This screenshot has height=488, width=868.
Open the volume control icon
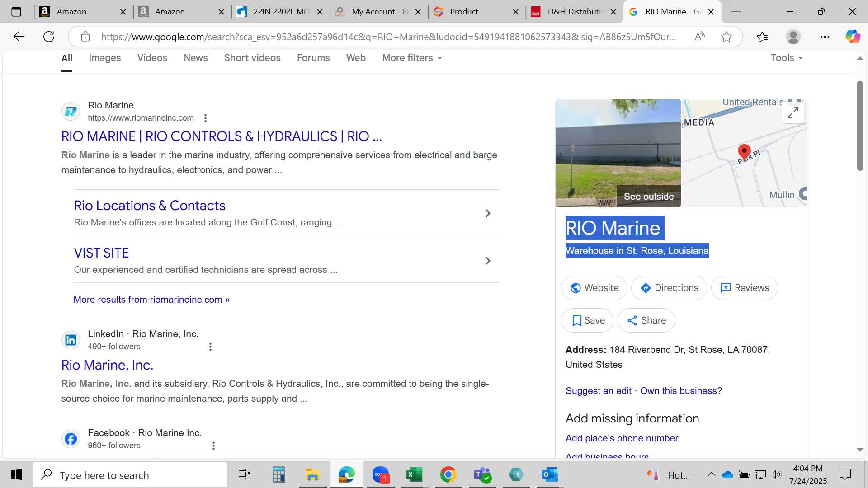pyautogui.click(x=776, y=474)
